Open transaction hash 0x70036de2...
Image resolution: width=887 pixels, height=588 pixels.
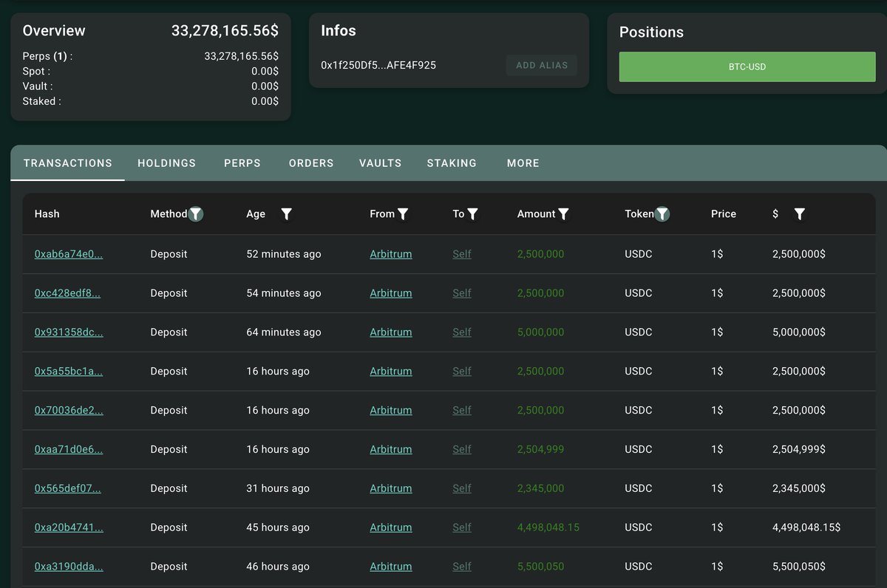[69, 411]
